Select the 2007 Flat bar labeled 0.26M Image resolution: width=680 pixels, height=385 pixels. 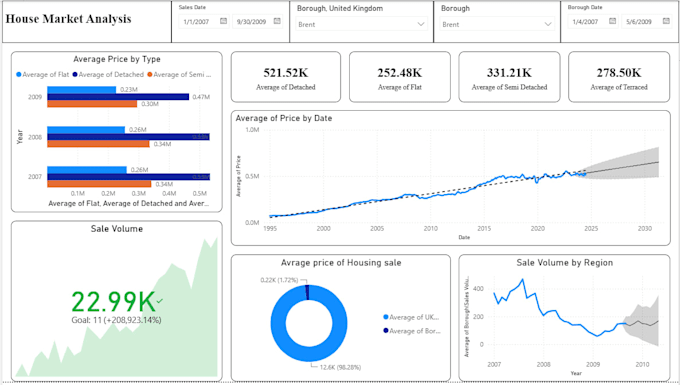click(x=87, y=170)
